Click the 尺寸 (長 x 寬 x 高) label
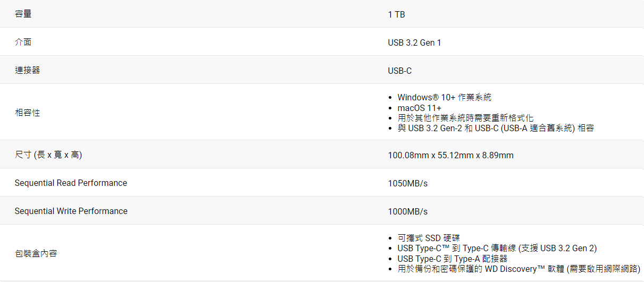 coord(48,155)
